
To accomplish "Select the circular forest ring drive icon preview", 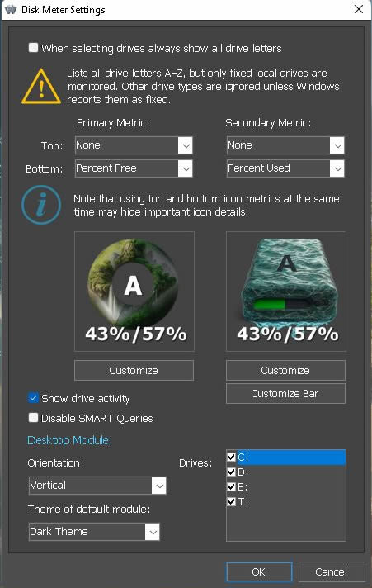I will click(134, 291).
